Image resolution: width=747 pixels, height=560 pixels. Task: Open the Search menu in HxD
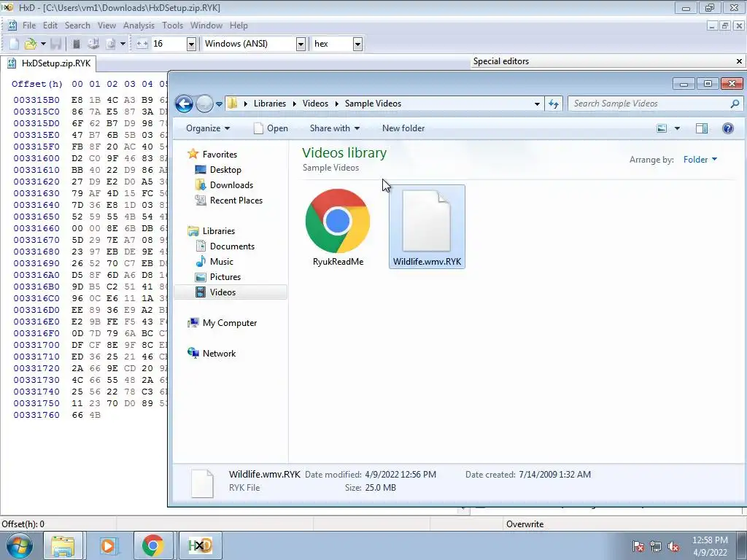click(77, 26)
